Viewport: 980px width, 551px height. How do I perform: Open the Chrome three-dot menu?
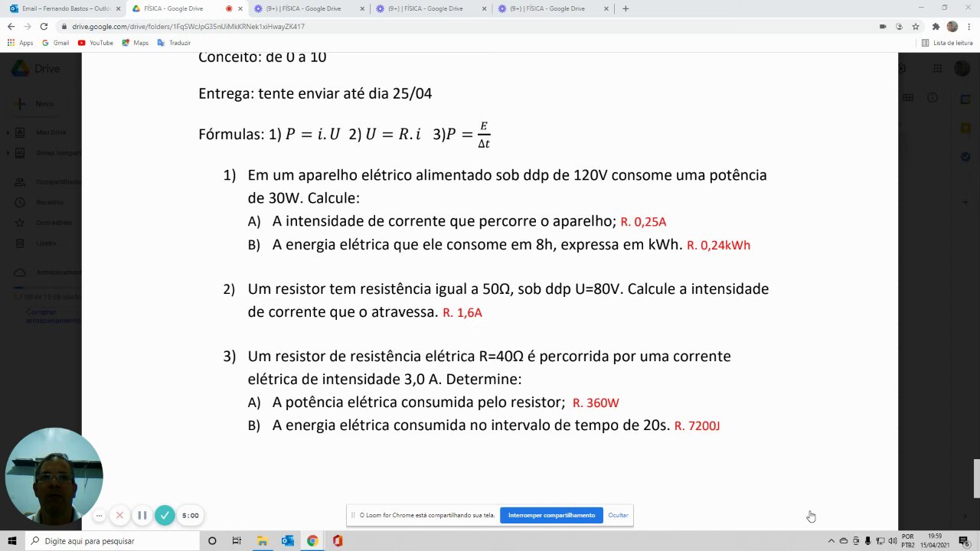pyautogui.click(x=969, y=26)
